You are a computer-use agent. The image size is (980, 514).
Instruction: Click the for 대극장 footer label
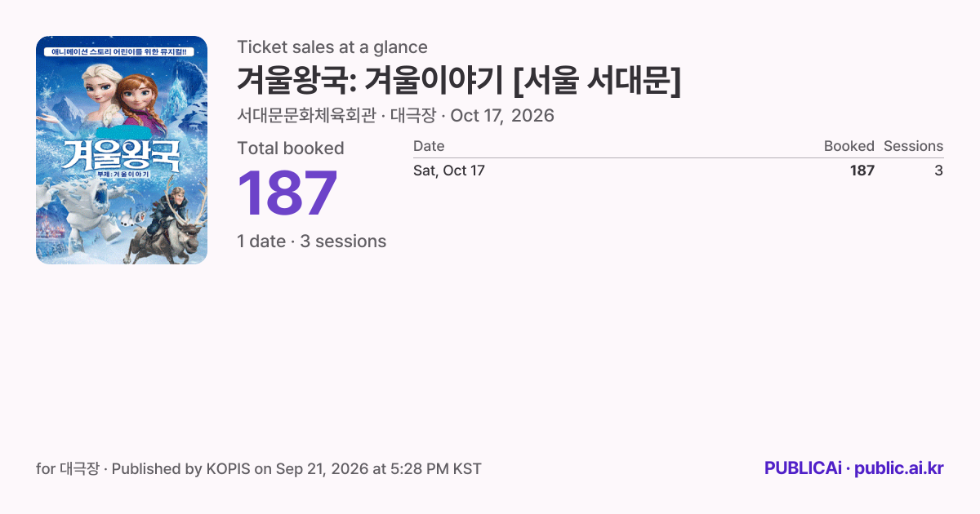pos(68,469)
